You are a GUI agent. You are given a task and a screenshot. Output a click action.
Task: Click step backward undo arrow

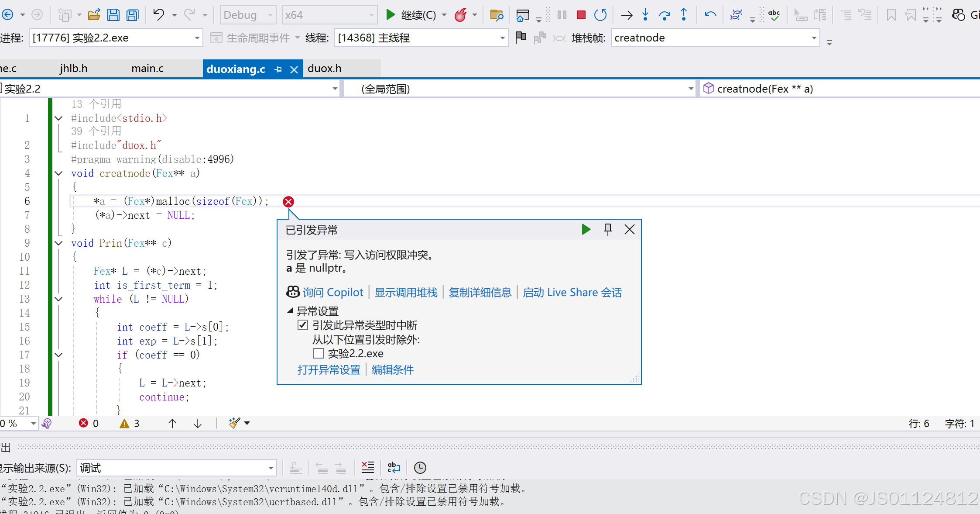pyautogui.click(x=710, y=15)
